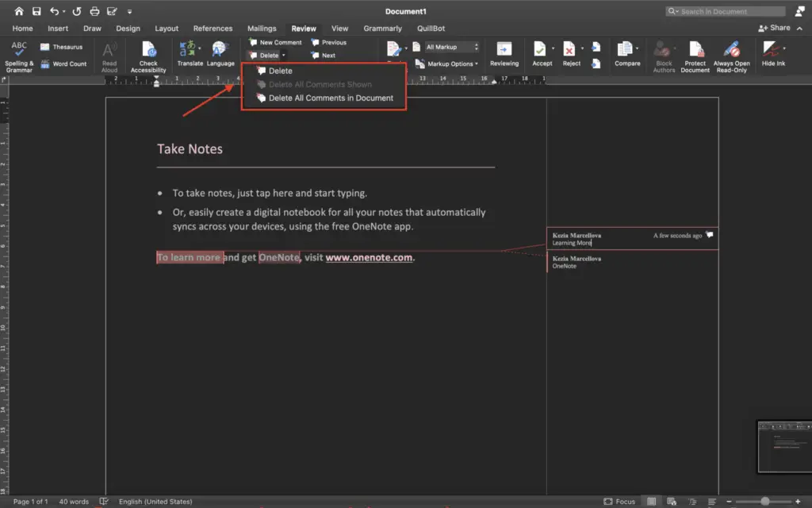Toggle Focus mode in the status bar

point(619,501)
